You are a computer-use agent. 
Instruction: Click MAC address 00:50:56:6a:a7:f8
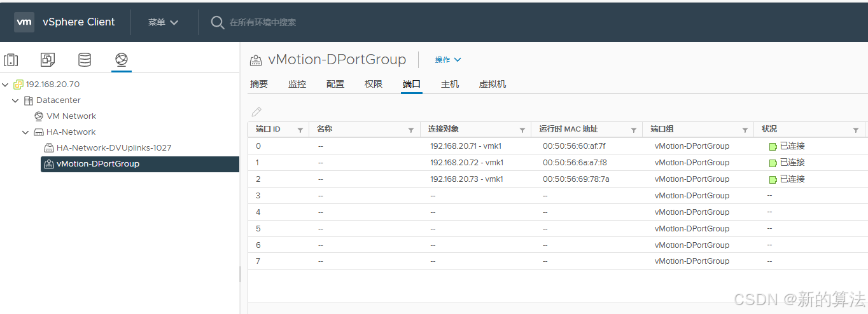click(x=575, y=163)
